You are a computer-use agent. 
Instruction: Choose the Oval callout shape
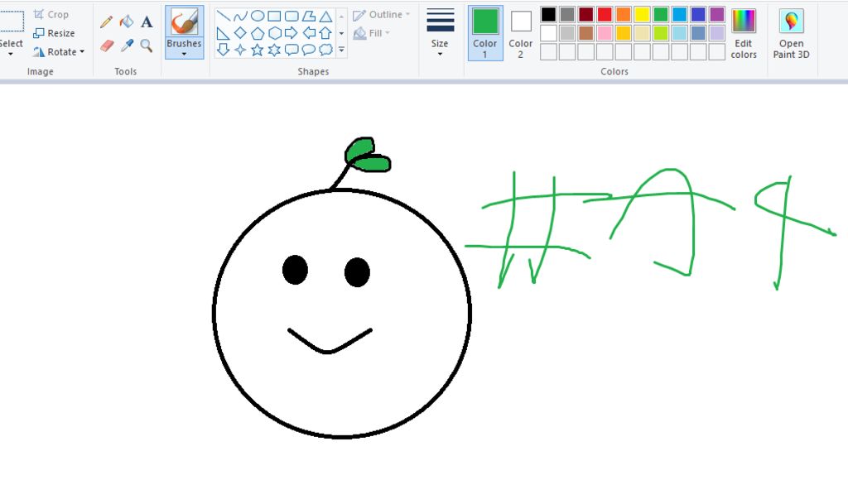coord(308,50)
